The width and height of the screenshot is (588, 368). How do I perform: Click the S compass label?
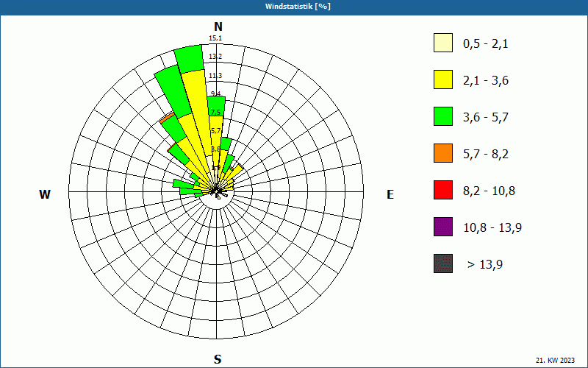click(218, 359)
